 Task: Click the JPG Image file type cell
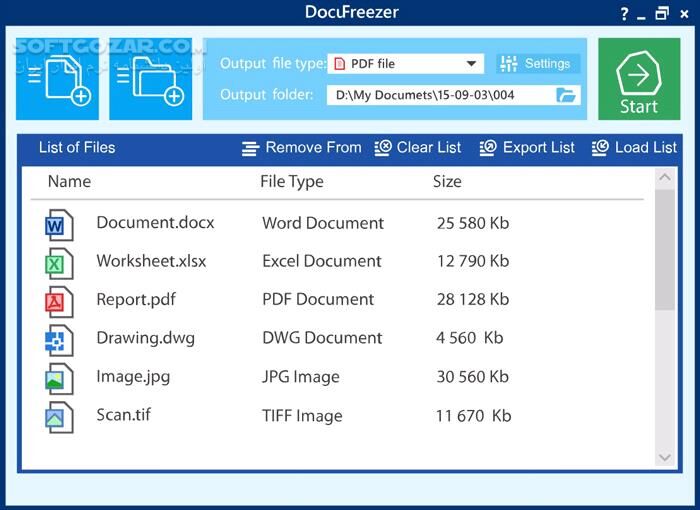(x=300, y=377)
